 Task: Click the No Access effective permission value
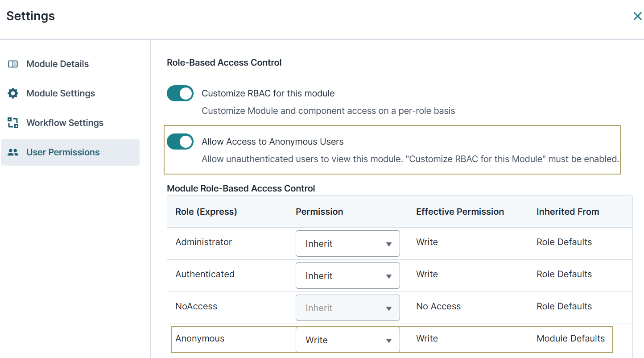point(438,306)
